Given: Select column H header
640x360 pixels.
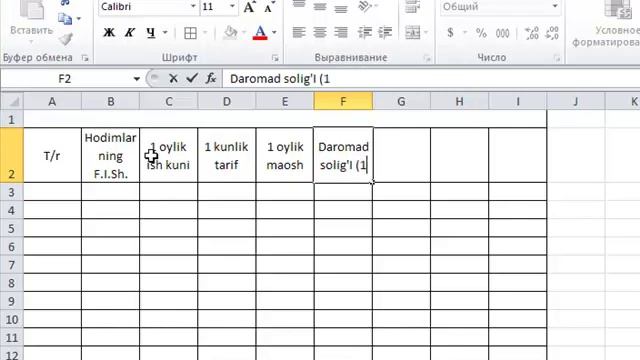Looking at the screenshot, I should (459, 102).
